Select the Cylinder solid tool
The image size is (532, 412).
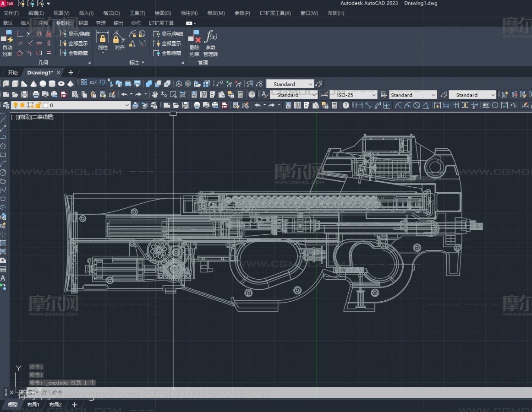[52, 84]
